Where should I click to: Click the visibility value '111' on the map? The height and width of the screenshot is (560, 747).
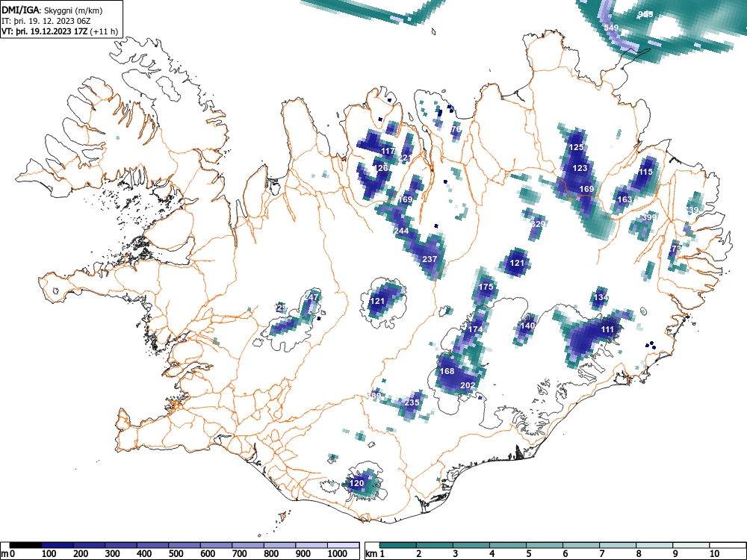pyautogui.click(x=607, y=329)
